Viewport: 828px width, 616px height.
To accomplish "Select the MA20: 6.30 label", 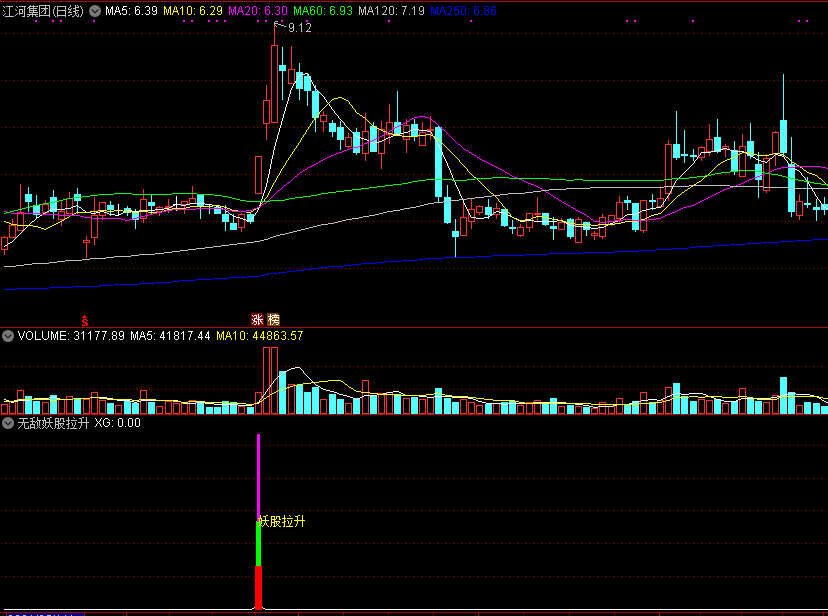I will (x=258, y=11).
